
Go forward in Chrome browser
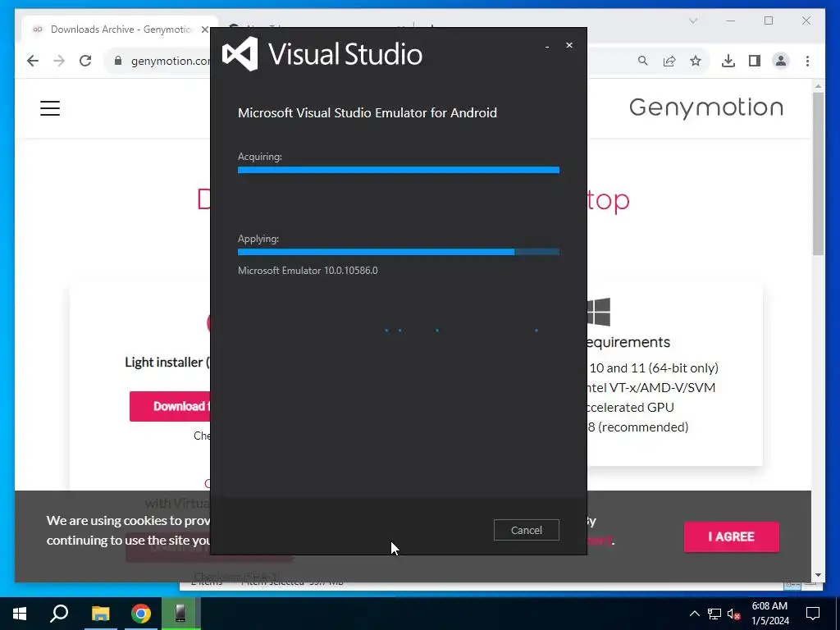(x=59, y=61)
